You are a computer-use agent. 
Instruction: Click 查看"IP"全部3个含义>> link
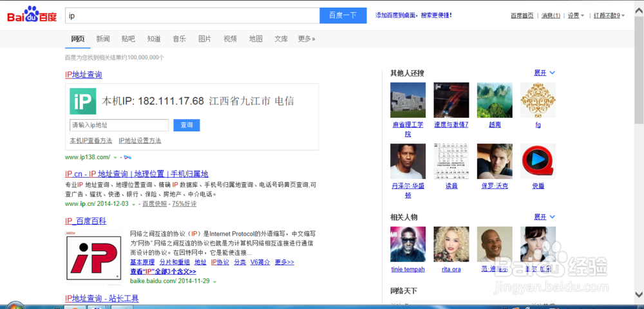(x=163, y=272)
